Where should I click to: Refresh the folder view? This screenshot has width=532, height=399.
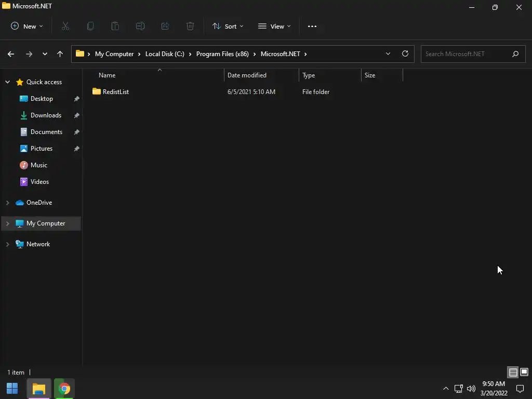[405, 54]
